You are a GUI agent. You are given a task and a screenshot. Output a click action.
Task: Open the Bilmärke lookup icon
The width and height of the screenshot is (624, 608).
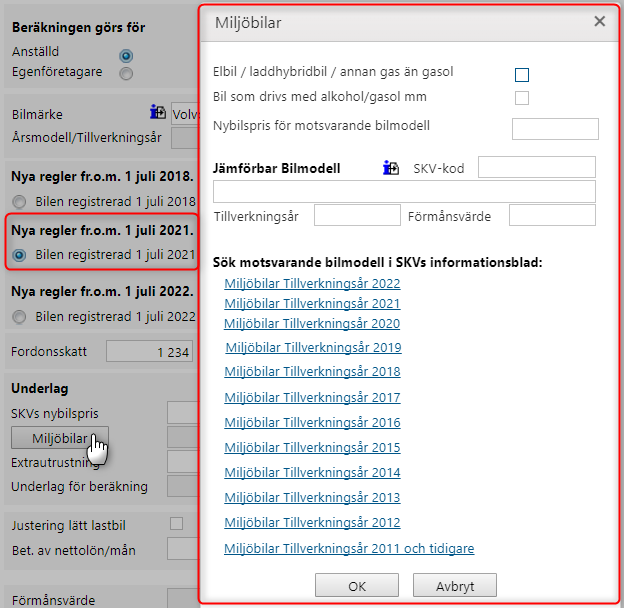click(158, 112)
